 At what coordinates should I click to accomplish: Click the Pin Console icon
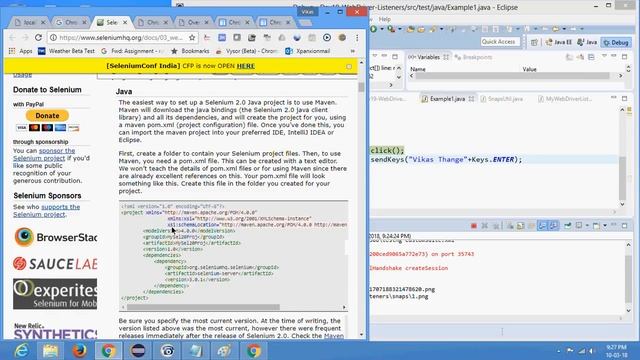pyautogui.click(x=568, y=225)
